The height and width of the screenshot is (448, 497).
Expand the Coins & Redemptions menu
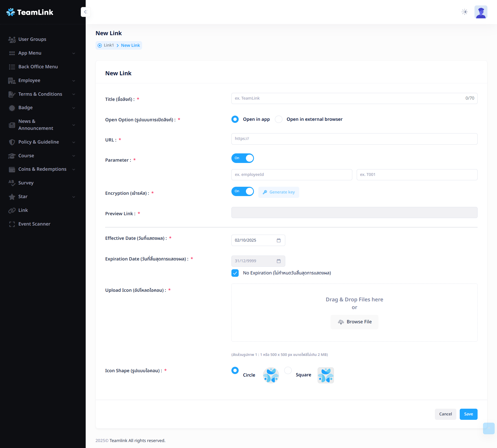pos(43,169)
